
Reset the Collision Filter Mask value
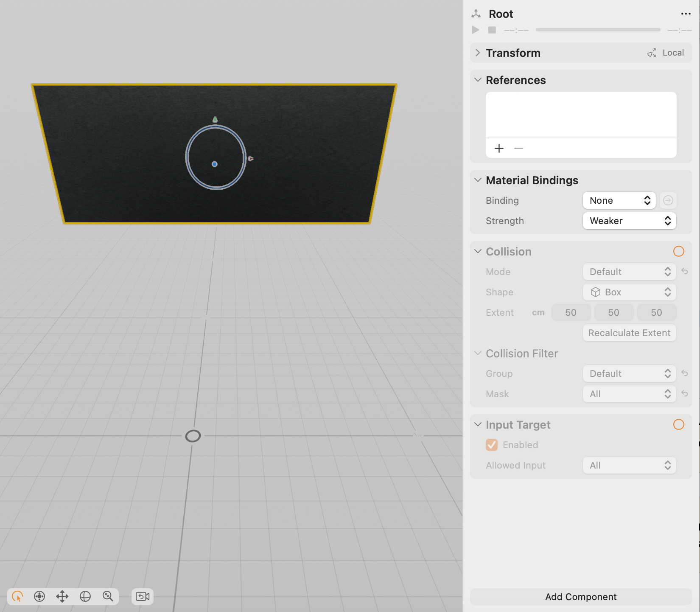pos(684,393)
